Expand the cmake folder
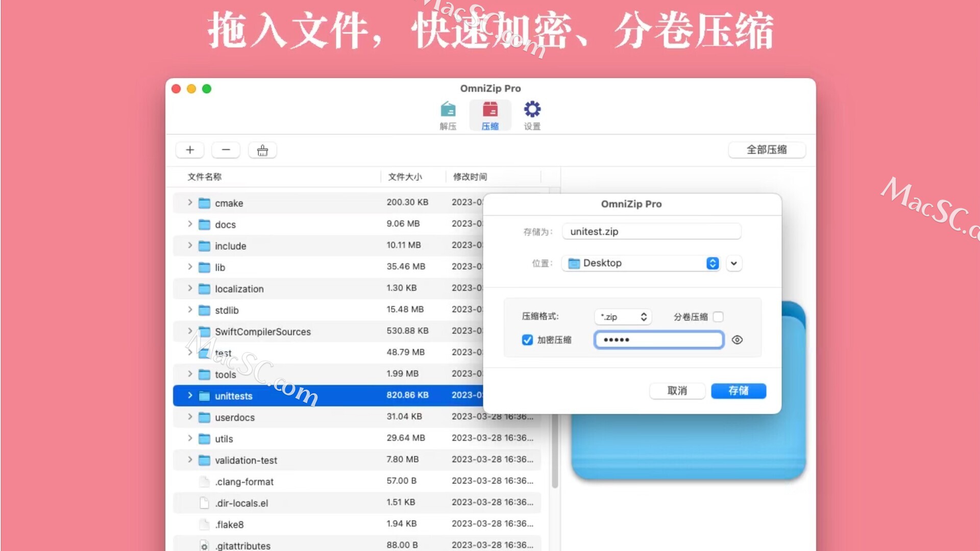This screenshot has width=980, height=551. [x=190, y=203]
